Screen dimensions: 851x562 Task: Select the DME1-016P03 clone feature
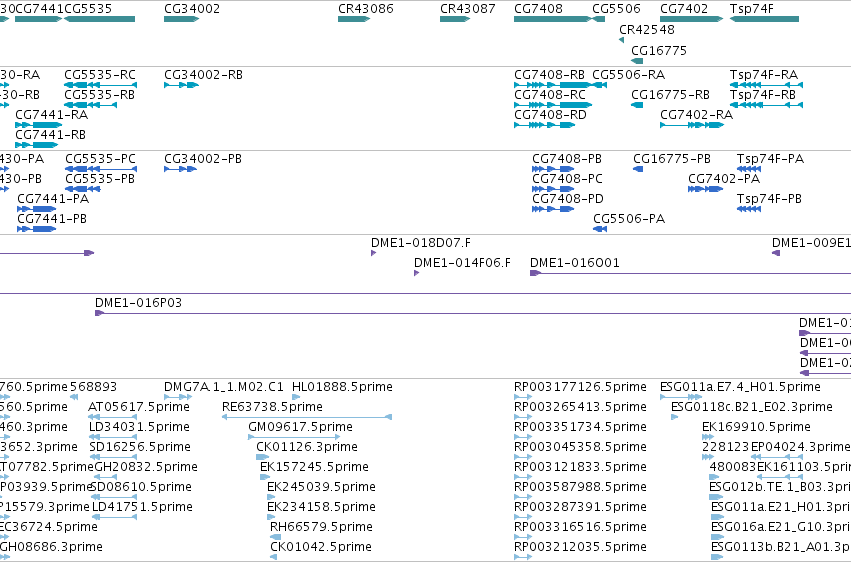pos(473,313)
